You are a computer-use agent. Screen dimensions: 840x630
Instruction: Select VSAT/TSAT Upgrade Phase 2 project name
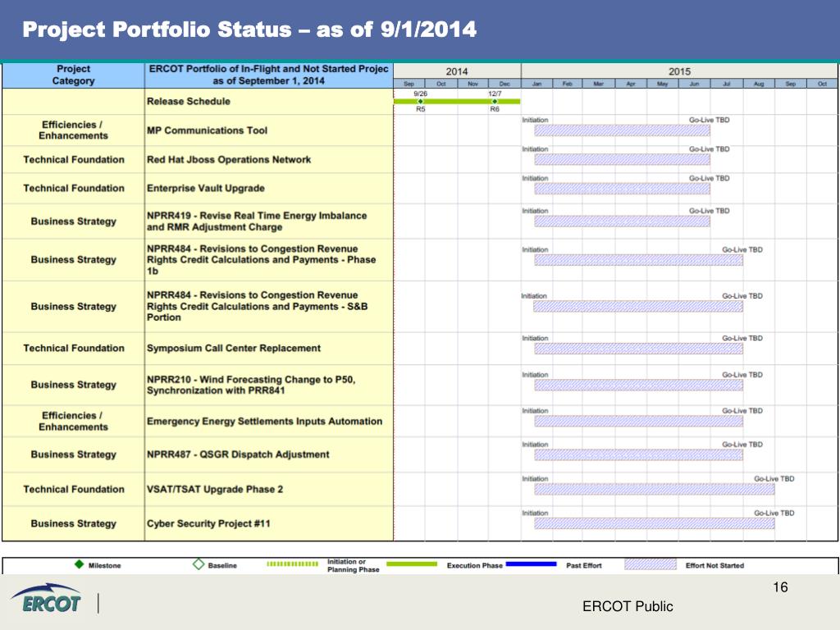tap(215, 489)
